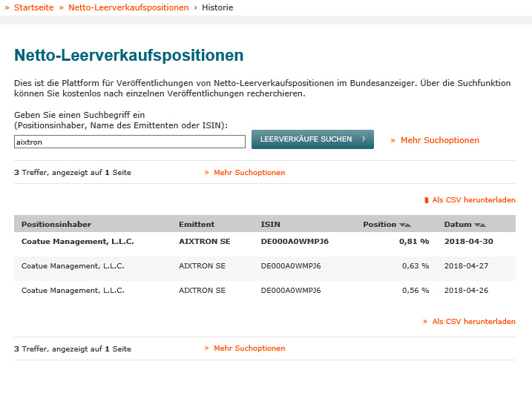Download results via upper Als CSV herunterladen
The width and height of the screenshot is (532, 393).
pyautogui.click(x=473, y=200)
